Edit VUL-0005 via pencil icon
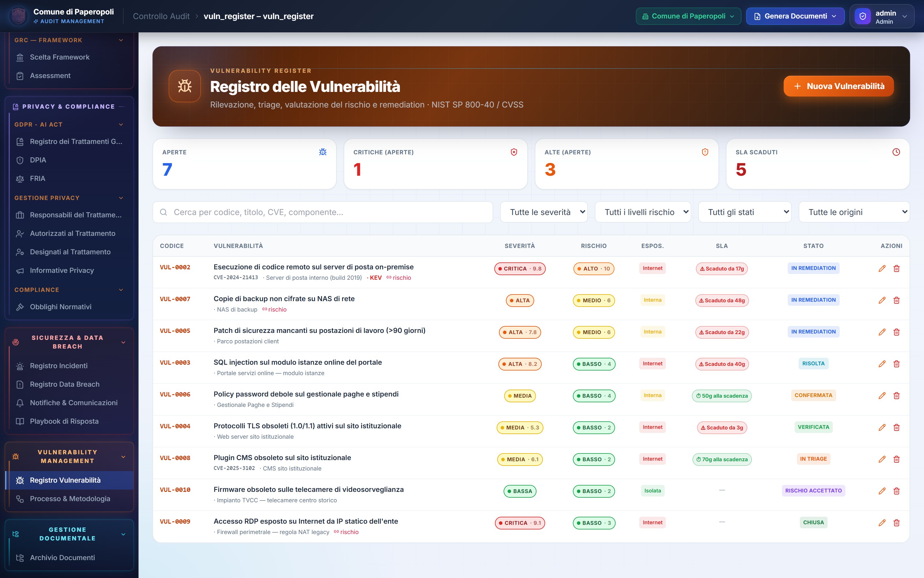The width and height of the screenshot is (924, 578). 882,332
